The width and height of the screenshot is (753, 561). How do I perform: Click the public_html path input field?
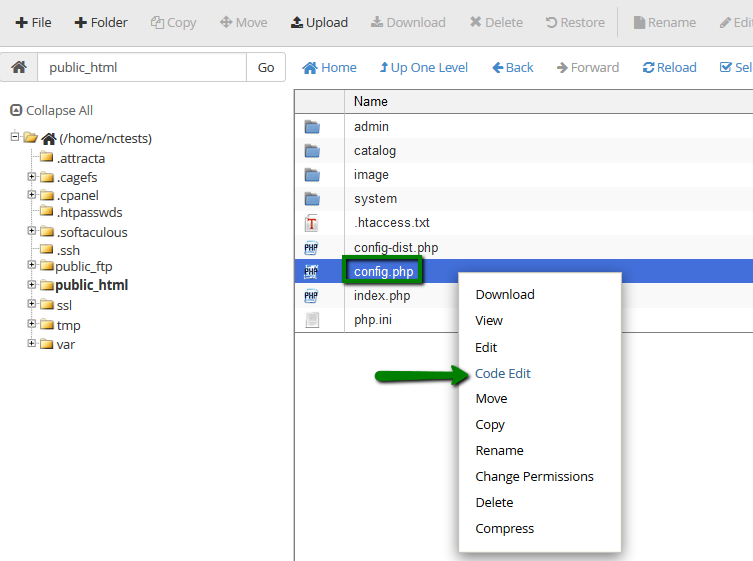[141, 67]
